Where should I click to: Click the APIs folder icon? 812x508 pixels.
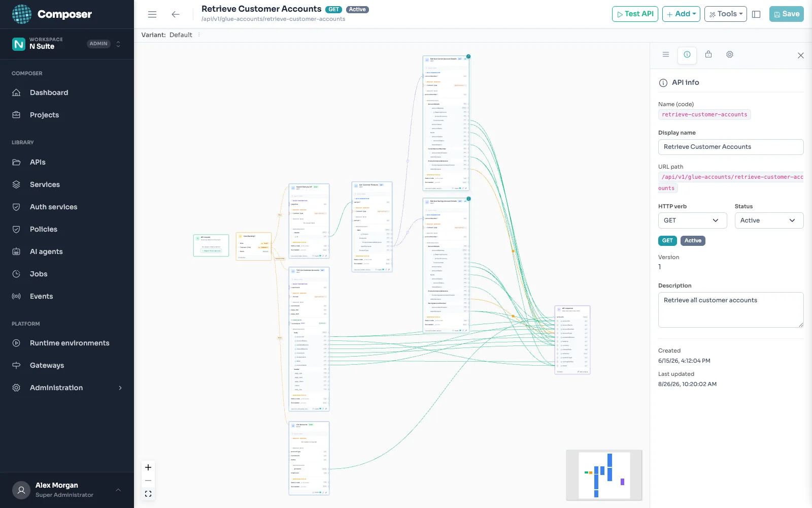click(x=16, y=162)
